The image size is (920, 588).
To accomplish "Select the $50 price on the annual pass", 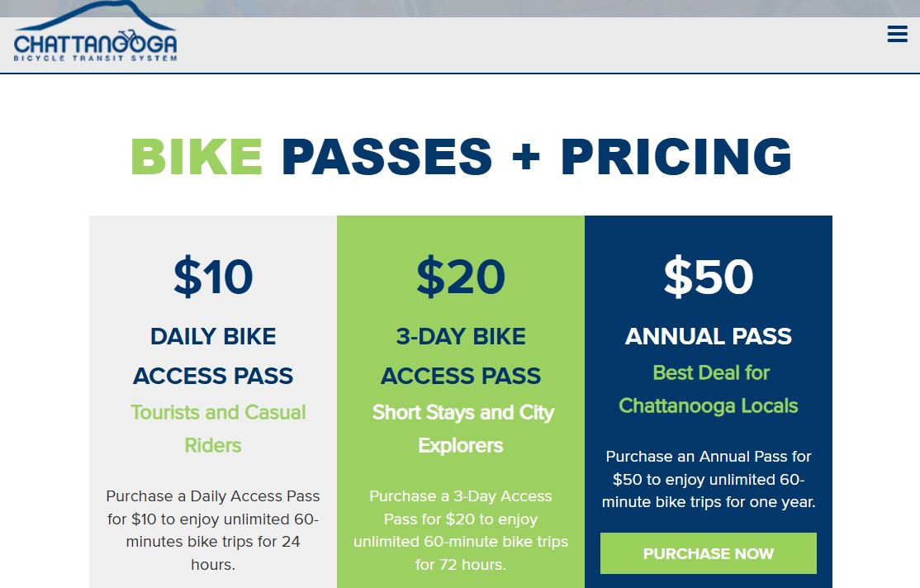I will coord(708,277).
